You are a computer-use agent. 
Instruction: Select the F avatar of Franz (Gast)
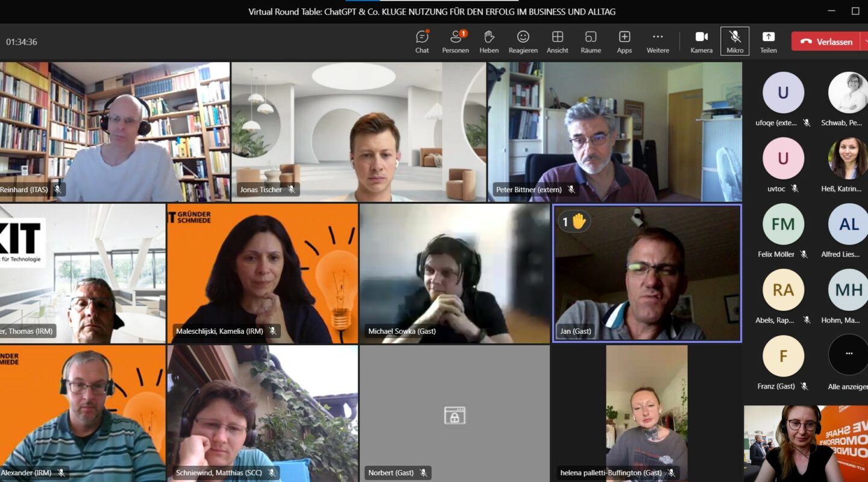pyautogui.click(x=783, y=355)
